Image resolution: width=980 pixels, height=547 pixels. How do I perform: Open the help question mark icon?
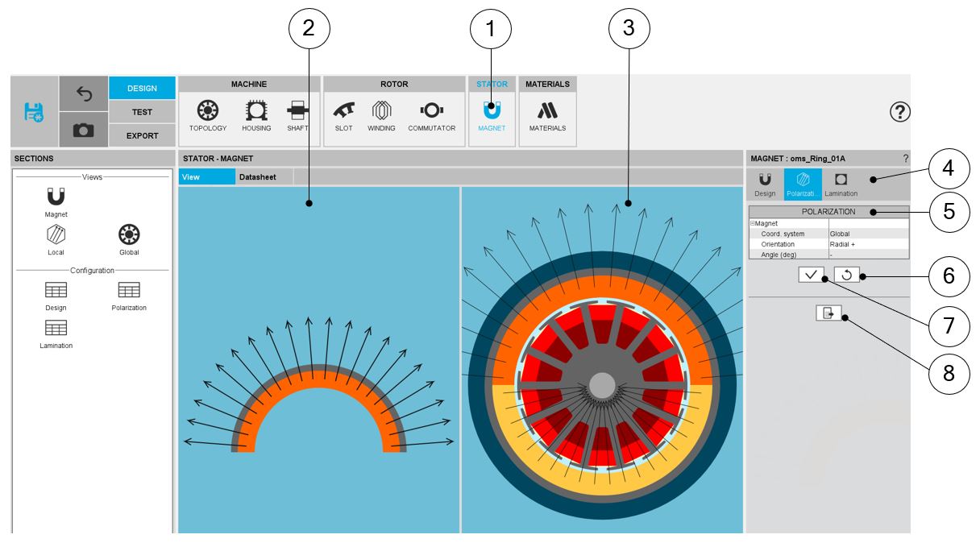click(x=899, y=112)
